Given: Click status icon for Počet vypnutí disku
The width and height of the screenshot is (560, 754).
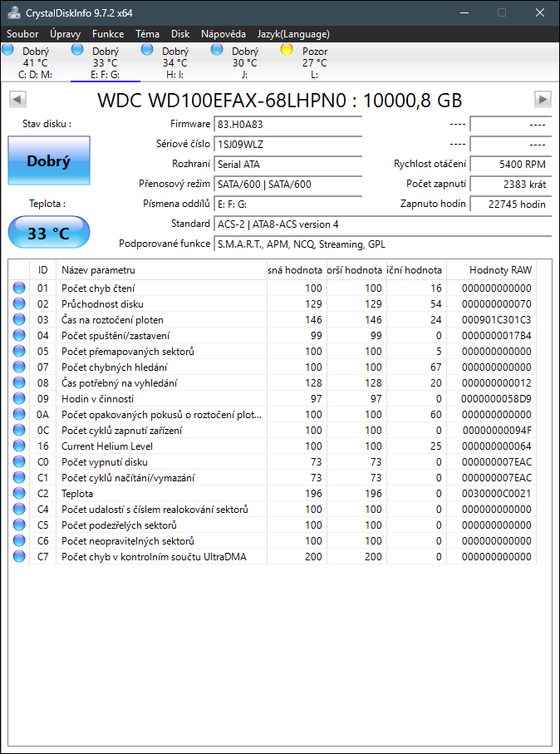Looking at the screenshot, I should (x=19, y=461).
